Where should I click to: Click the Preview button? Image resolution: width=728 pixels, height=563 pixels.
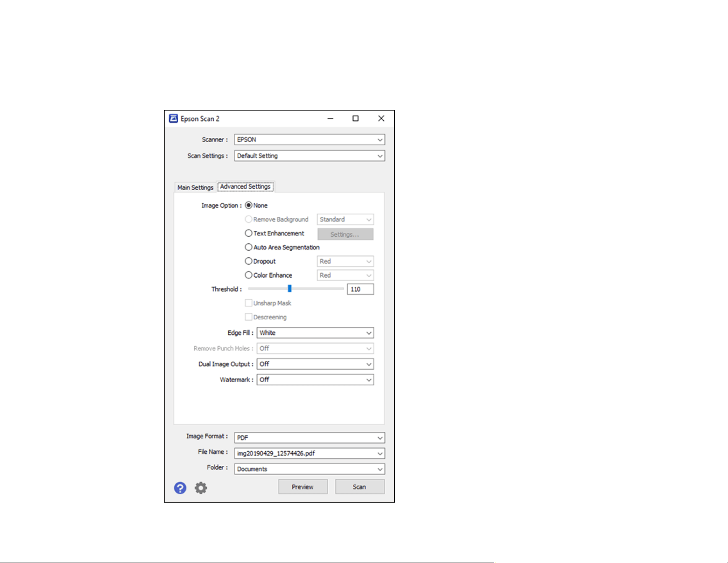(x=303, y=487)
